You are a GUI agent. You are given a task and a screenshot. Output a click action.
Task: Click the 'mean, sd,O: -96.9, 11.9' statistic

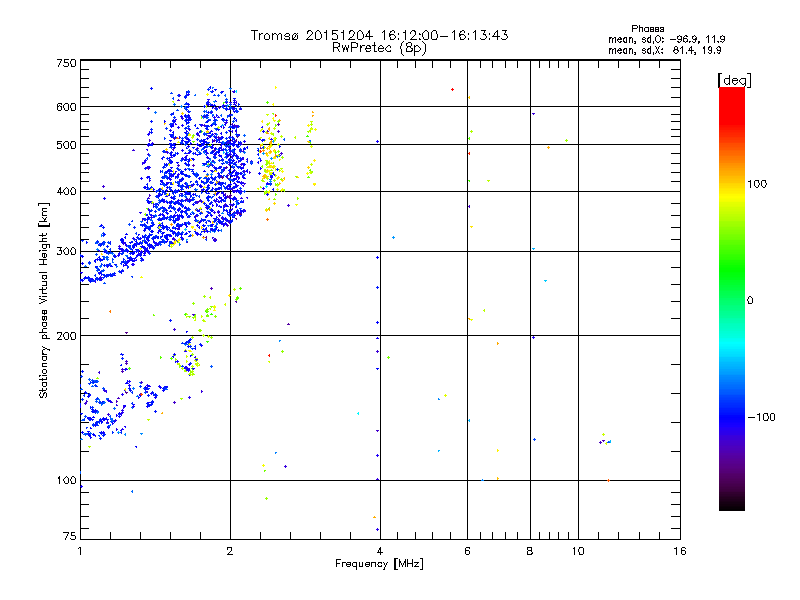(x=666, y=39)
